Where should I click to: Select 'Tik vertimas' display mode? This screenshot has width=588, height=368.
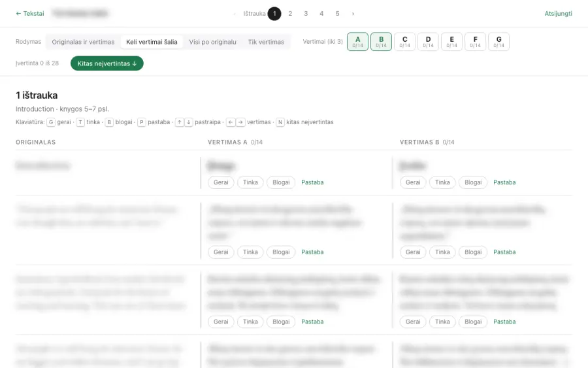click(266, 42)
